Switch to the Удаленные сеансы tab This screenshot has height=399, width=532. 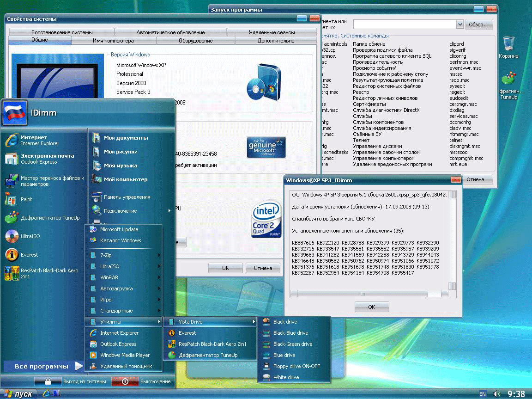pyautogui.click(x=272, y=32)
